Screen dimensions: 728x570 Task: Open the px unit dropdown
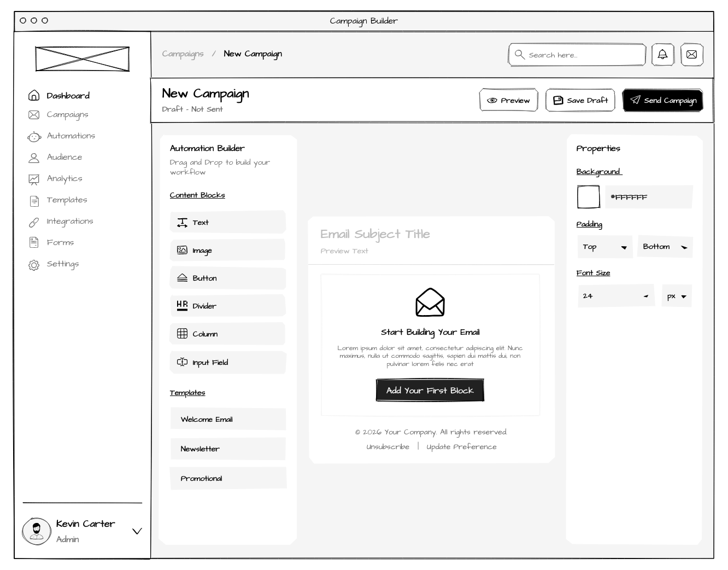[677, 296]
